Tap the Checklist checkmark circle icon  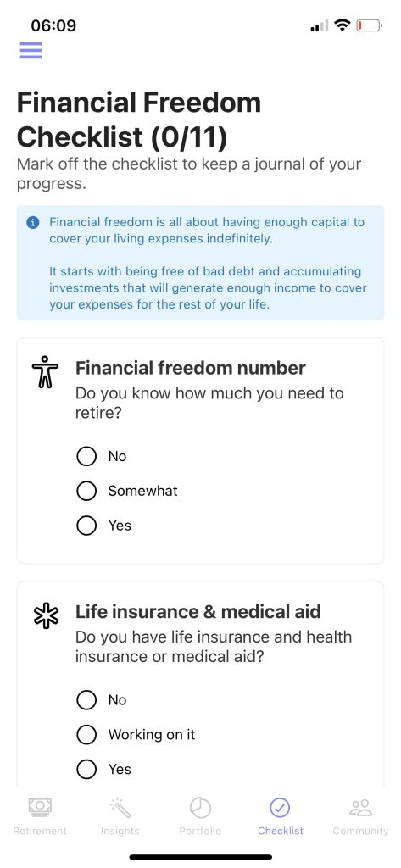coord(281,807)
